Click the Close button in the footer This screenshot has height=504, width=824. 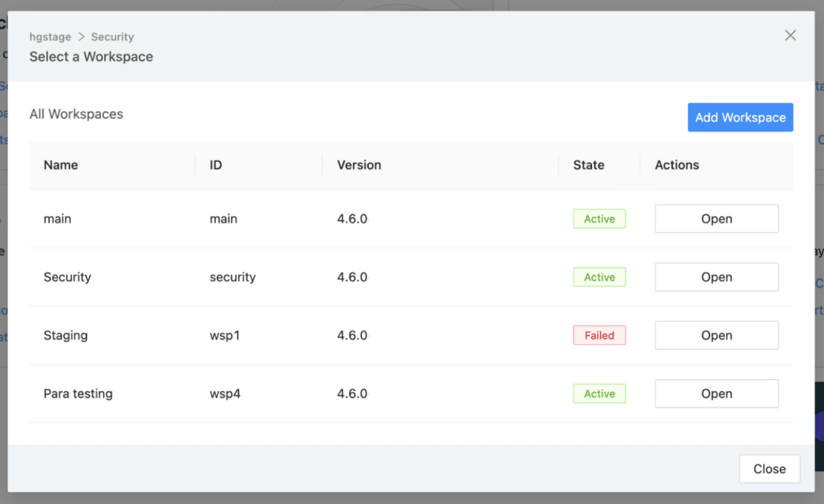[x=769, y=469]
